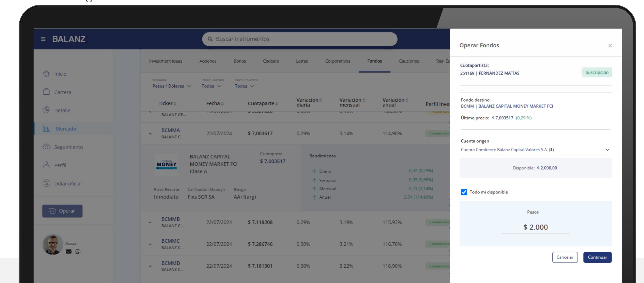
Task: Sort table by Ticker column
Action: [x=167, y=103]
